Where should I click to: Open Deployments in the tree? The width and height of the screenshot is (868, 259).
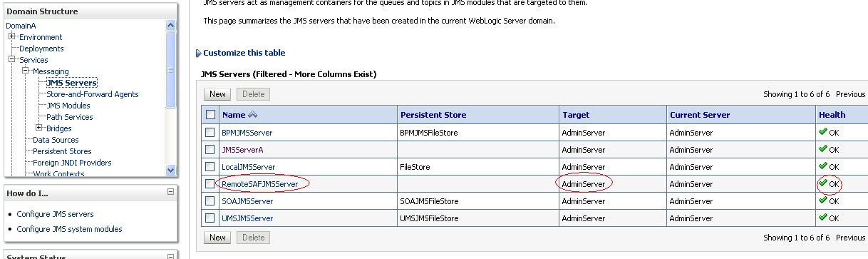(41, 49)
